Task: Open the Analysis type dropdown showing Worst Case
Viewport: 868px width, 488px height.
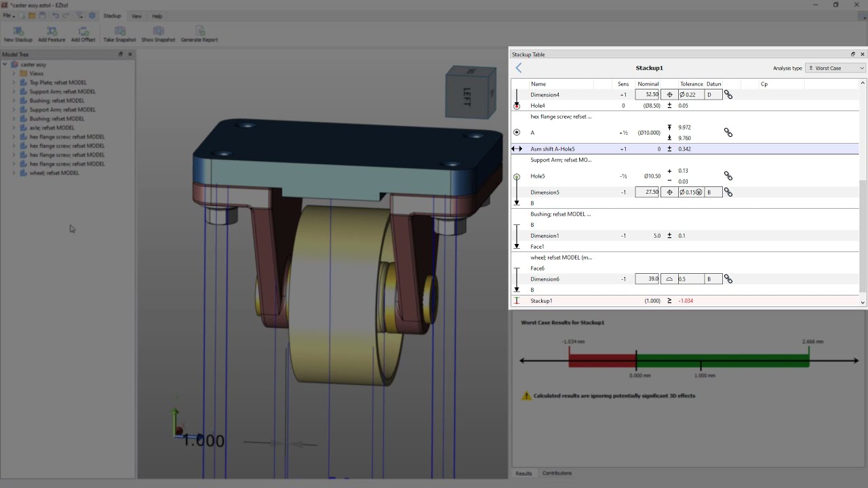Action: pos(835,68)
